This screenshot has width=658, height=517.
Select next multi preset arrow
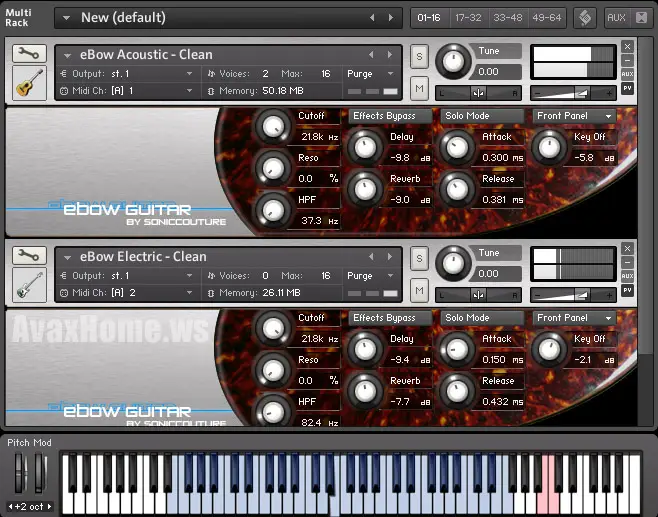(x=391, y=18)
